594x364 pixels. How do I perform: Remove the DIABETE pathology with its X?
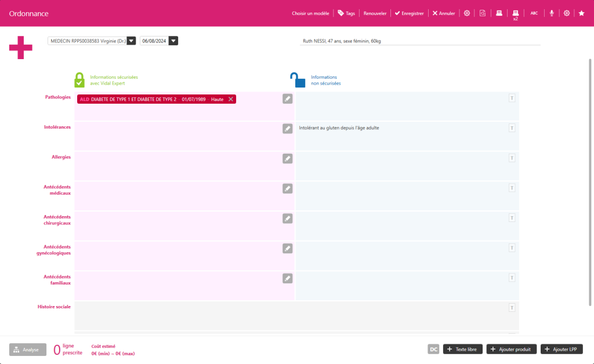point(230,99)
